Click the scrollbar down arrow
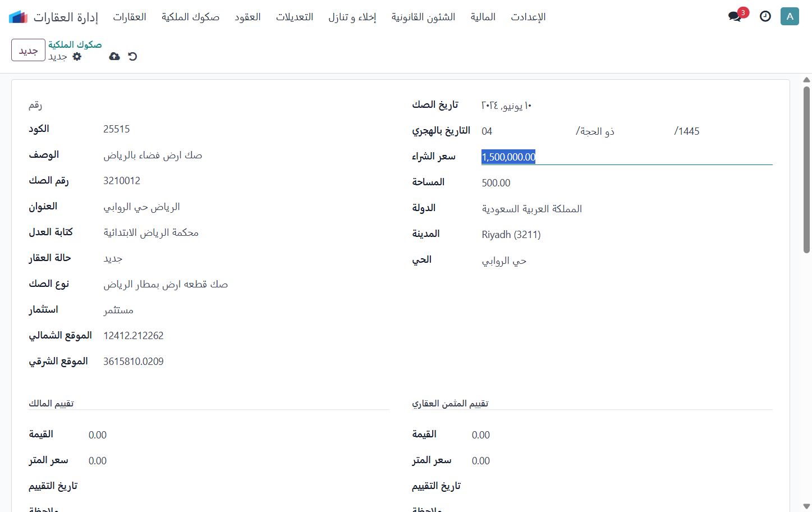812x512 pixels. pos(806,506)
